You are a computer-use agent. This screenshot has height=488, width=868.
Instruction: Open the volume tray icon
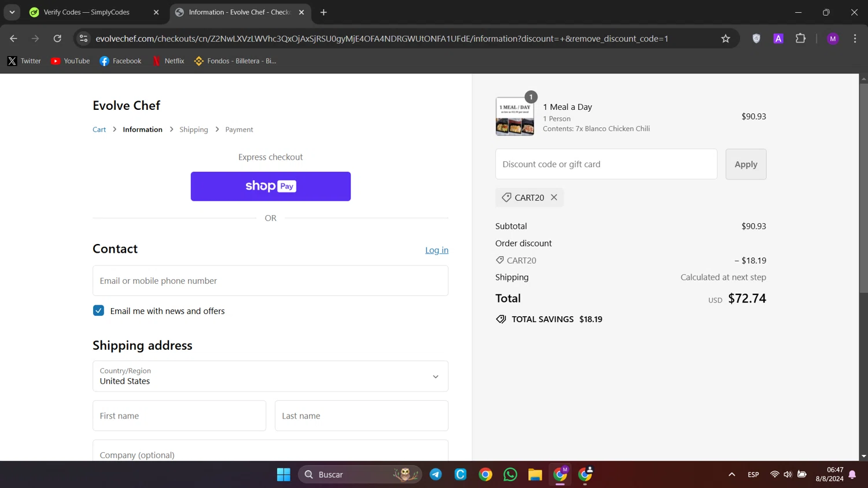(788, 475)
